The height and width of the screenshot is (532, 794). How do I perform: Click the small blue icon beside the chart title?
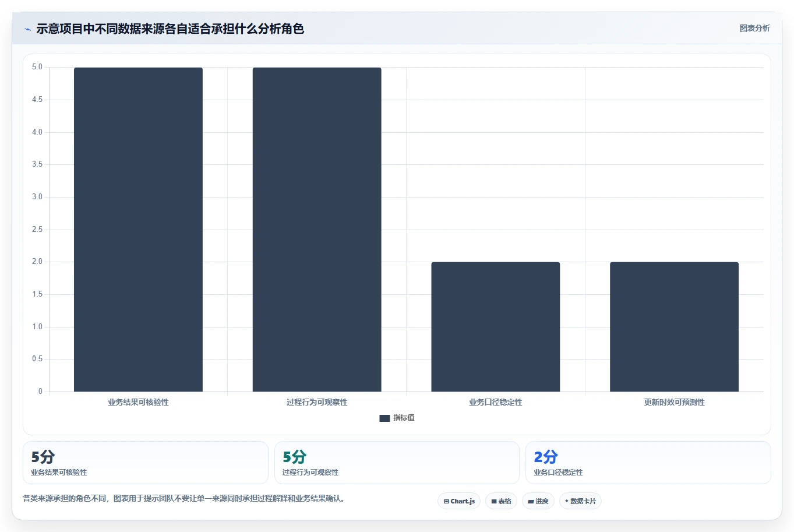tap(27, 29)
